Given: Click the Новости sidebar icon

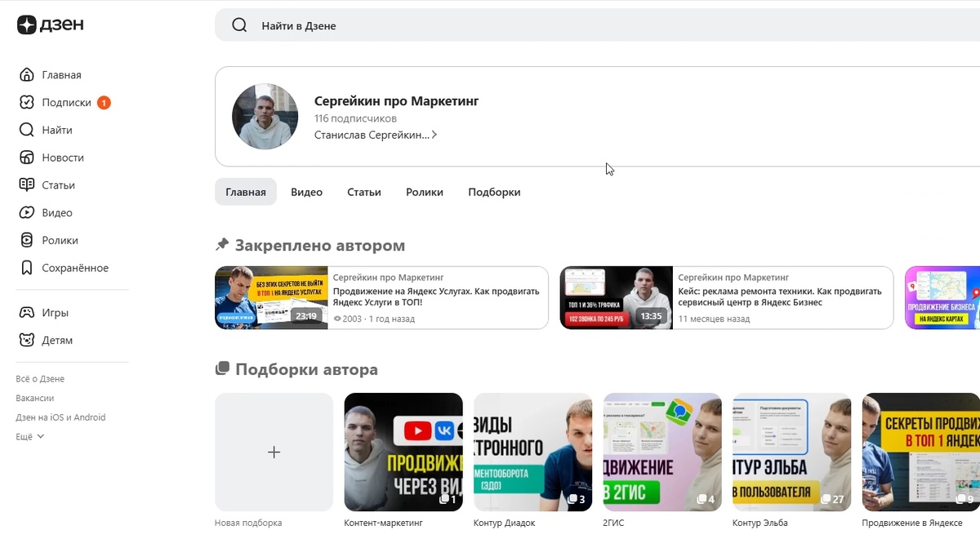Looking at the screenshot, I should [27, 158].
